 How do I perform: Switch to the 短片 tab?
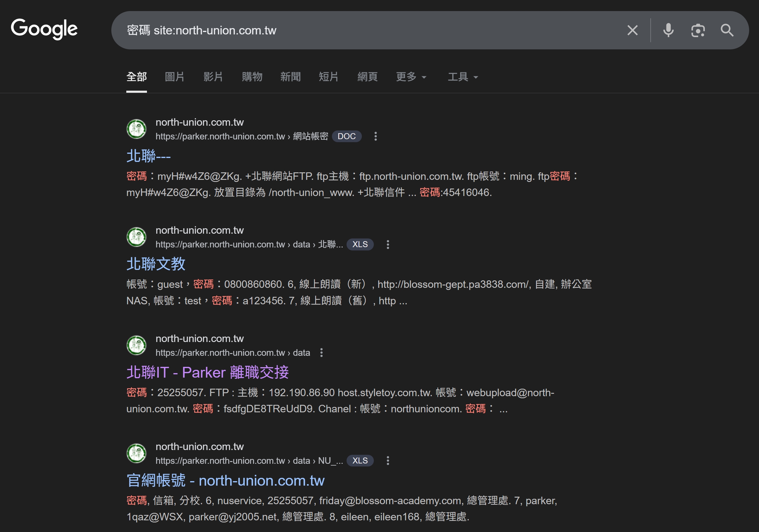pos(329,77)
